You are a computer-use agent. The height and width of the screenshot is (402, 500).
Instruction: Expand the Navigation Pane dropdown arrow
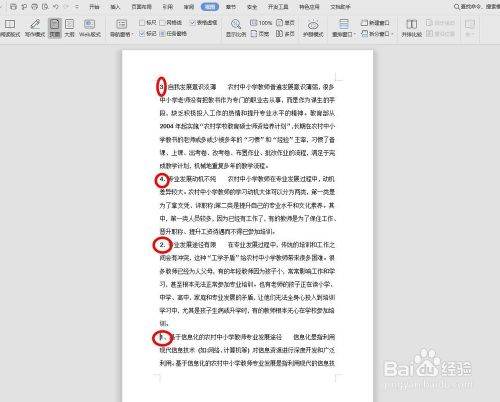pyautogui.click(x=132, y=34)
